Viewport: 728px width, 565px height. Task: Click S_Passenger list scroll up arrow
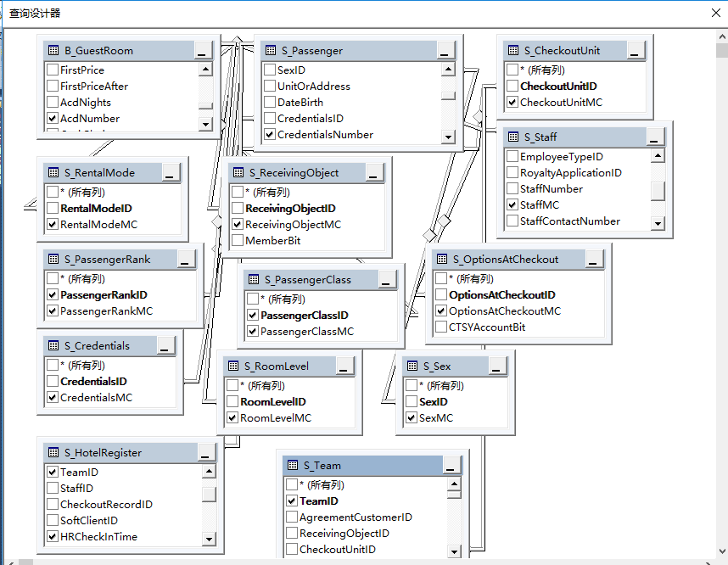point(448,70)
